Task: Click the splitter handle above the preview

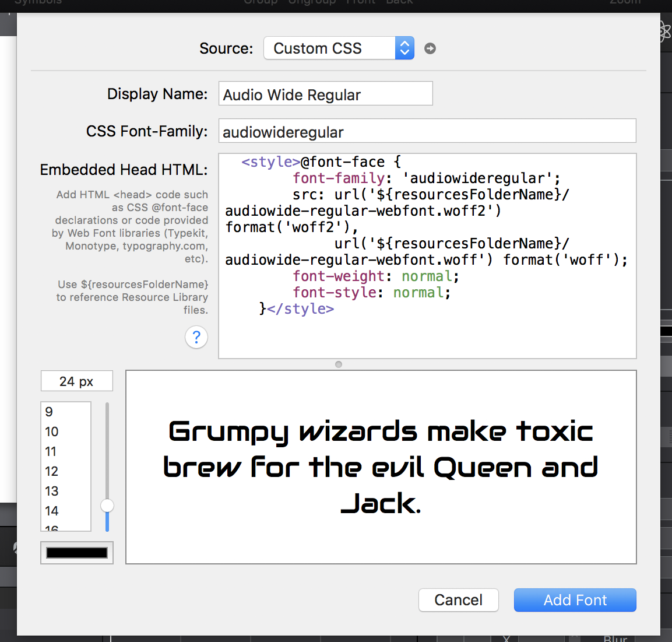Action: (339, 364)
